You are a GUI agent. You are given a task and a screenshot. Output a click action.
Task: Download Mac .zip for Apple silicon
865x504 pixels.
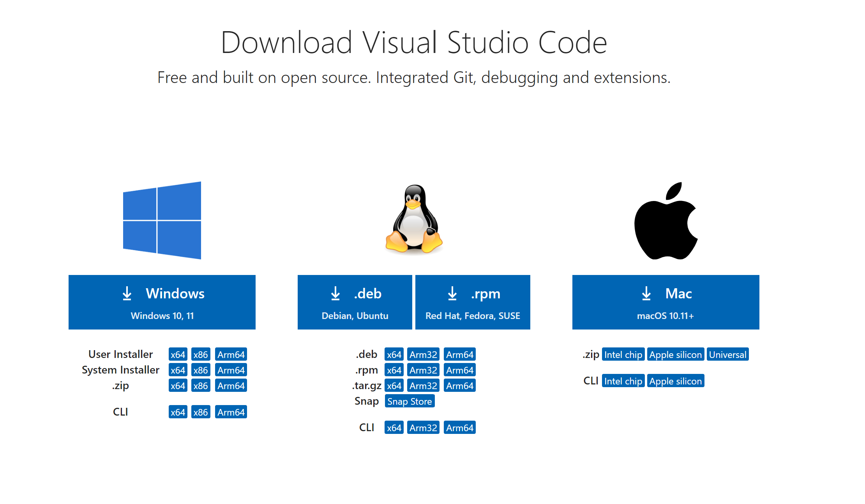[x=676, y=354]
